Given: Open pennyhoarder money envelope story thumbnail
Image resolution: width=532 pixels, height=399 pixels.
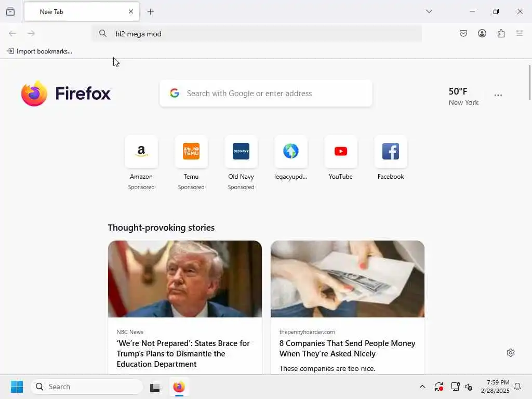Looking at the screenshot, I should tap(348, 279).
